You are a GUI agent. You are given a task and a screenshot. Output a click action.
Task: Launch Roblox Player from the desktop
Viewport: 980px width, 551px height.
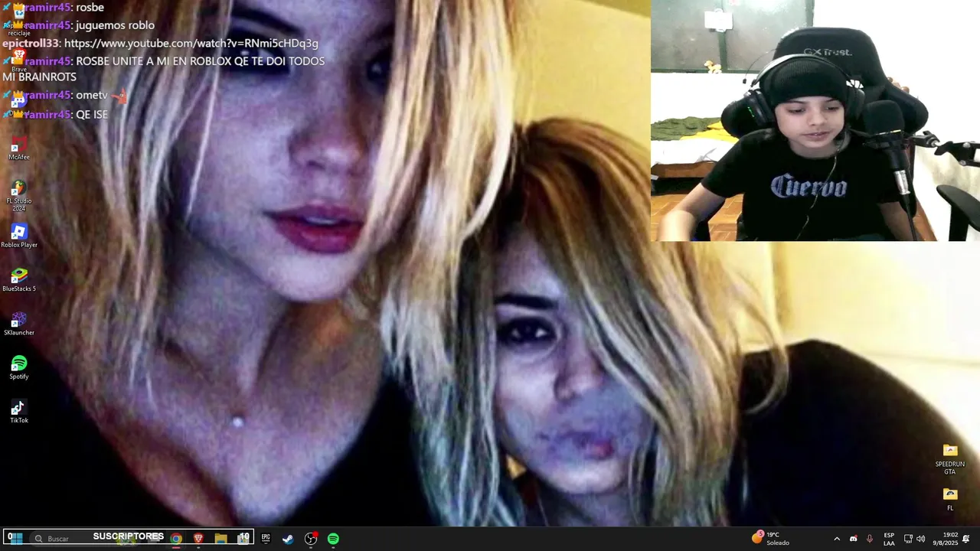coord(19,236)
